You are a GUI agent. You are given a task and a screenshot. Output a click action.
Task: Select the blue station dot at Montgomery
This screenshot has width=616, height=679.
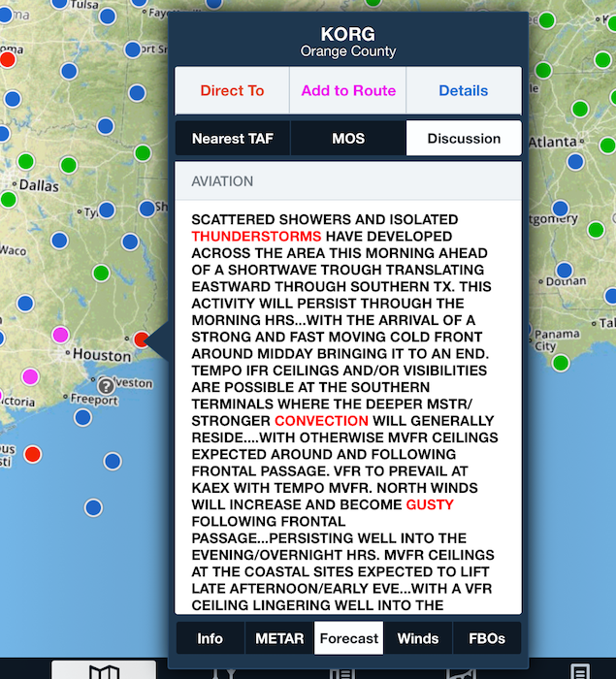(560, 209)
